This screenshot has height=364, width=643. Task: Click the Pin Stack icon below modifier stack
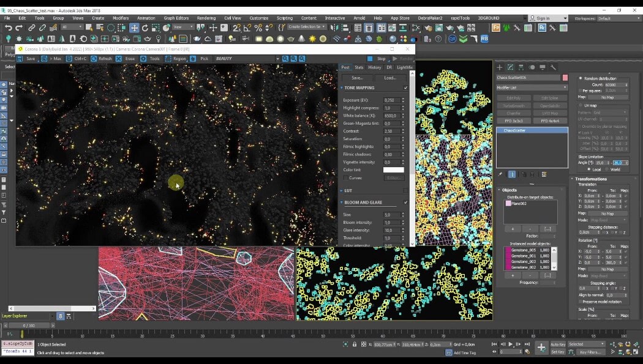[x=500, y=174]
